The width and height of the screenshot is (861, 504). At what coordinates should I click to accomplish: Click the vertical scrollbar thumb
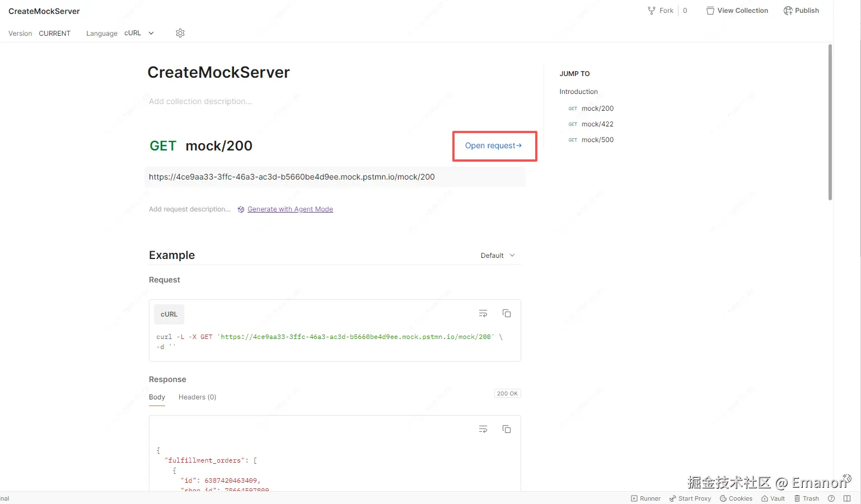[830, 122]
